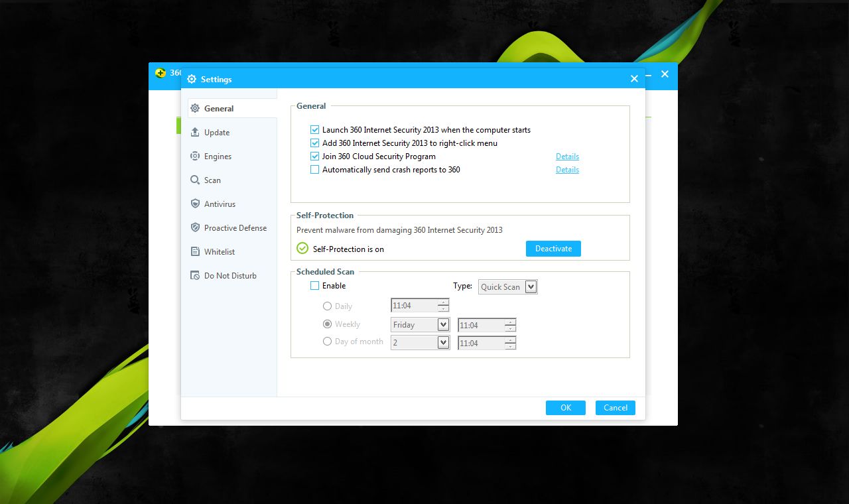Screen dimensions: 849x504
Task: Select the Day of month radio button
Action: tap(327, 342)
